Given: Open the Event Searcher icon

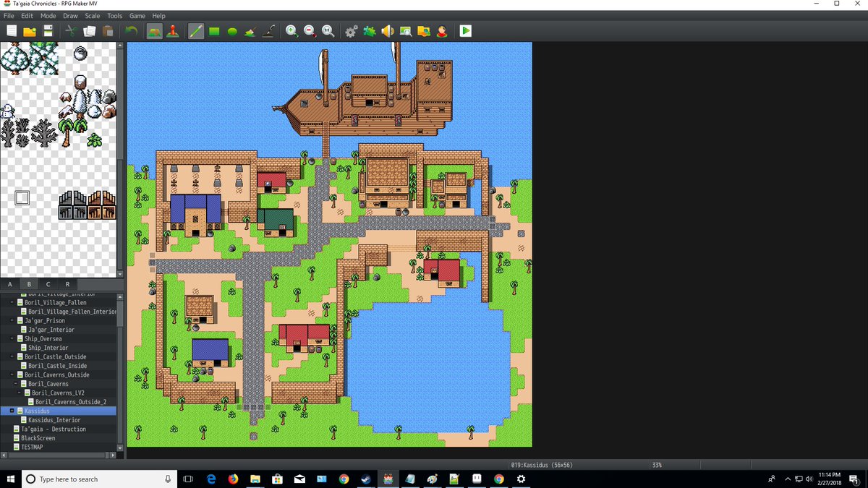Looking at the screenshot, I should 406,31.
